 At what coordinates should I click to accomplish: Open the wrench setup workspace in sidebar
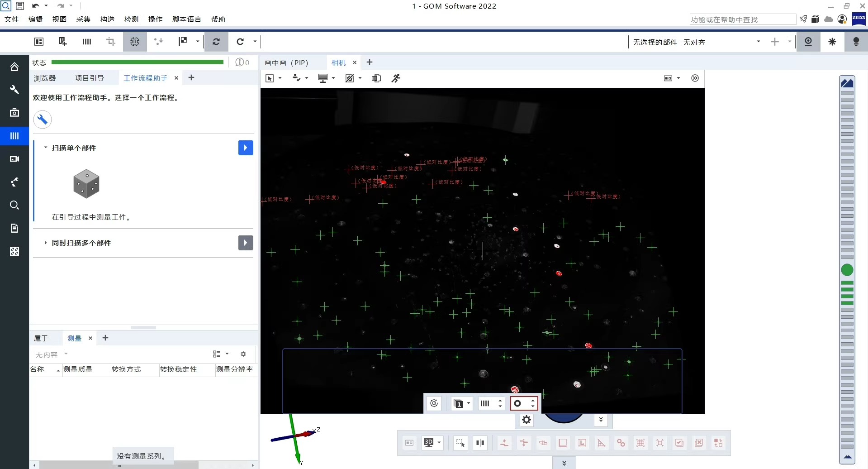tap(14, 90)
